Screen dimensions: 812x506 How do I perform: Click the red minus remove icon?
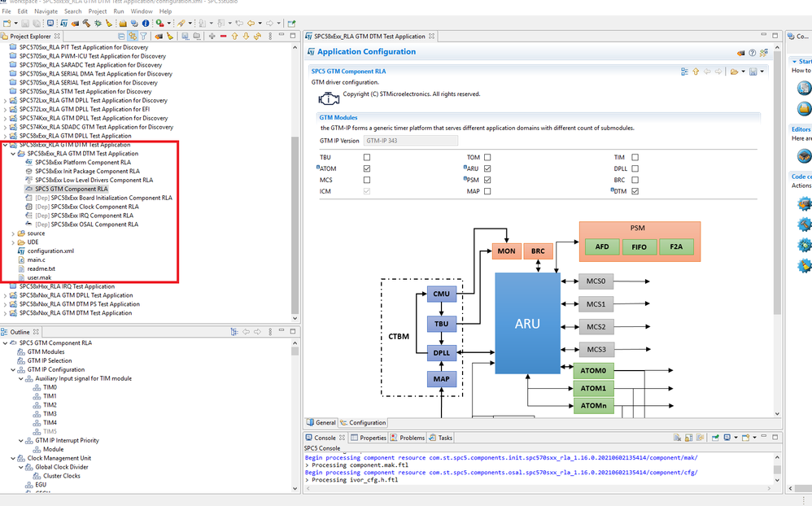click(223, 37)
